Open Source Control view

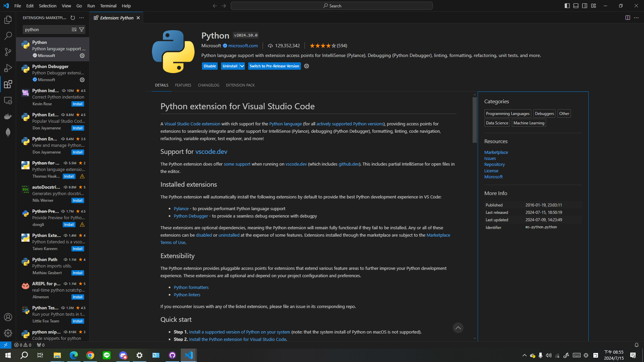(8, 52)
